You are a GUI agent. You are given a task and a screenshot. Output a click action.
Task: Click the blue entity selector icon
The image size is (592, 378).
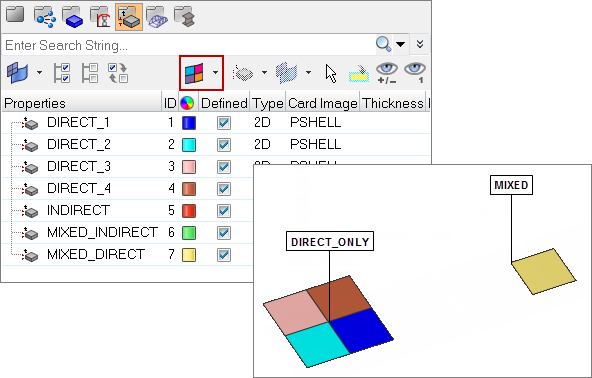tap(17, 73)
